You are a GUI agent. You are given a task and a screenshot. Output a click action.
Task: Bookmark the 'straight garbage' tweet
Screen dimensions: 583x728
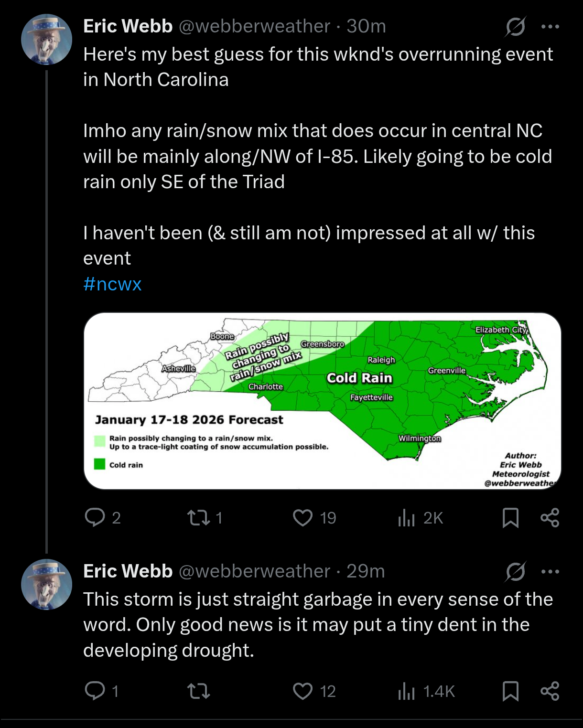click(x=510, y=691)
